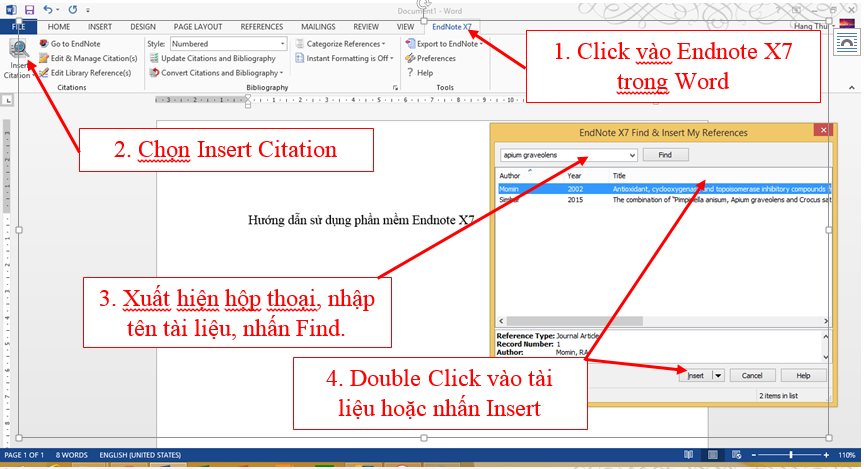
Task: Sort by the Author column header
Action: tap(510, 176)
